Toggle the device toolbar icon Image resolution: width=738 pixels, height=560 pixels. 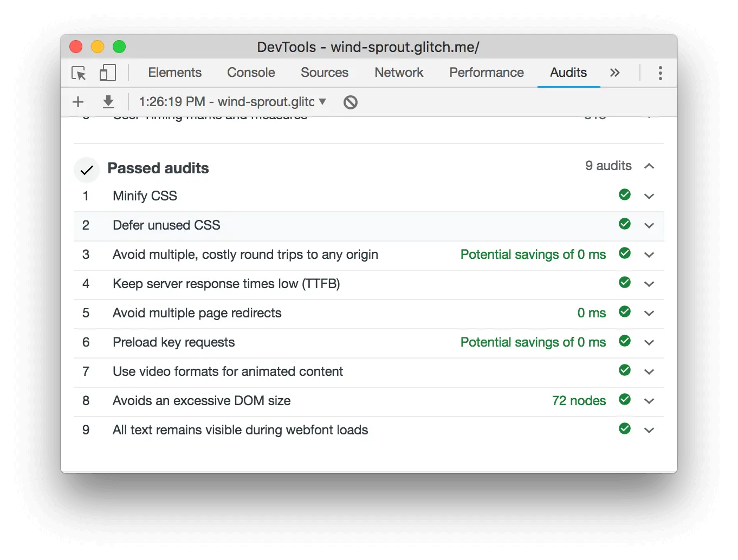(107, 73)
